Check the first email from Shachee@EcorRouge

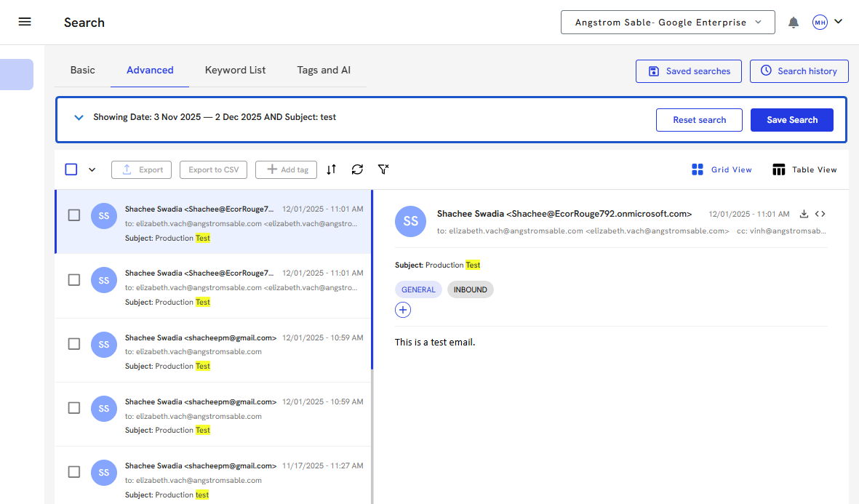click(74, 215)
